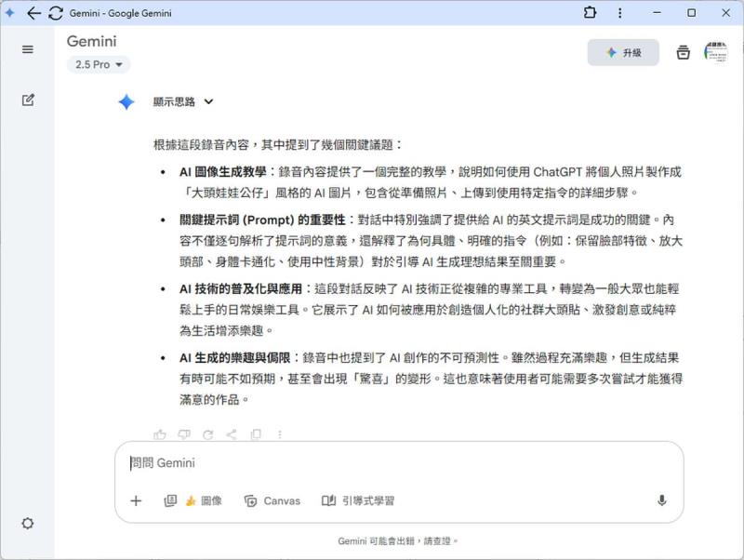
Task: Click the plus add files icon
Action: coord(136,500)
